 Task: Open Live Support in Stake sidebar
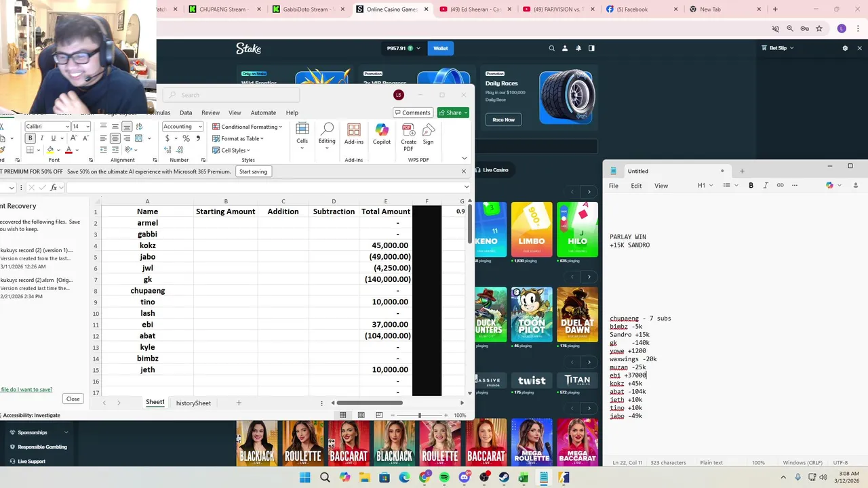[x=31, y=462]
